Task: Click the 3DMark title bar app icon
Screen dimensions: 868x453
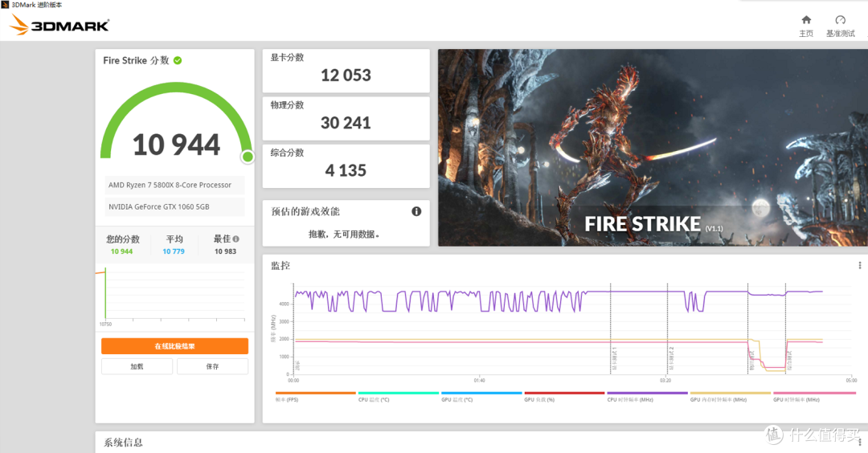Action: tap(5, 5)
